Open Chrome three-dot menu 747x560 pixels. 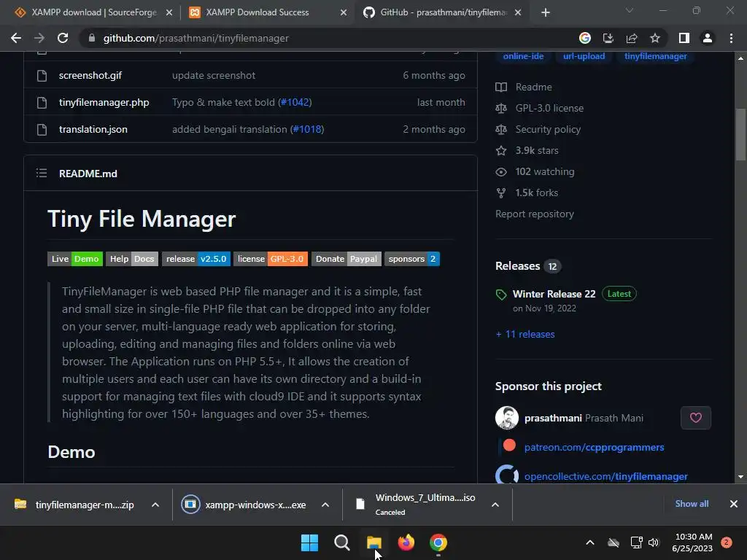731,38
